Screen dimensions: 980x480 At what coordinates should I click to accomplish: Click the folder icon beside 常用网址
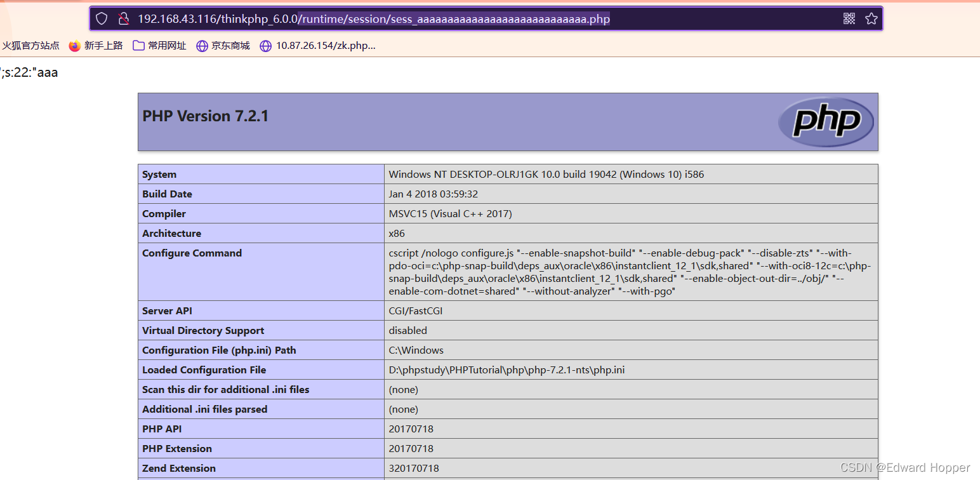(138, 45)
